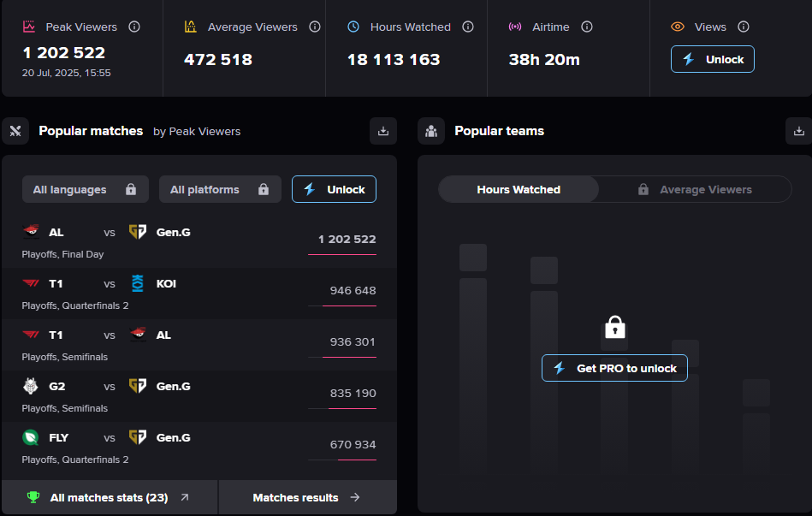Screen dimensions: 812x516
Task: Click info icon next to Views
Action: pyautogui.click(x=744, y=27)
